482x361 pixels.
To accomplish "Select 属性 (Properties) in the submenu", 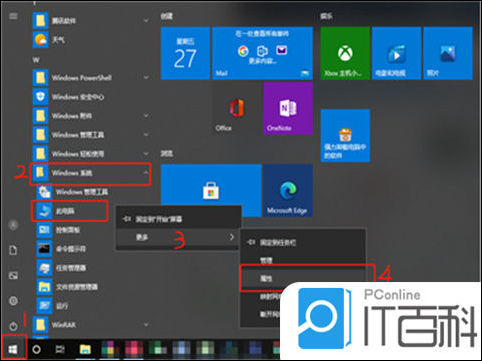I will point(303,278).
